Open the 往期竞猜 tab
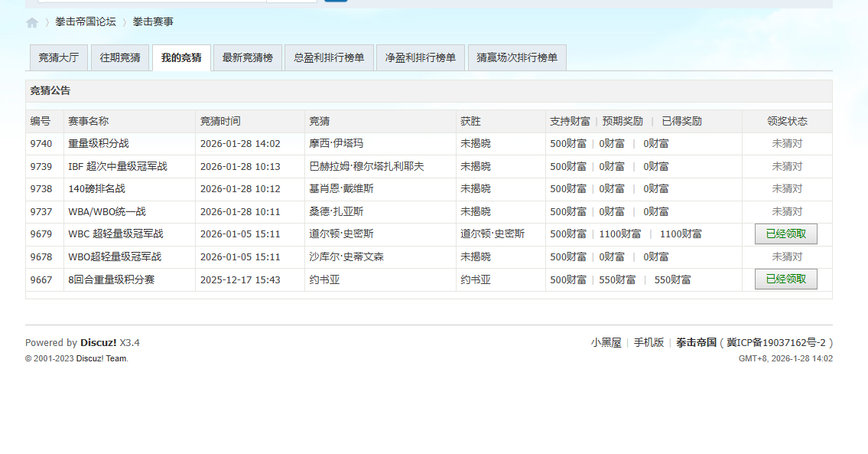The width and height of the screenshot is (868, 454). 119,57
